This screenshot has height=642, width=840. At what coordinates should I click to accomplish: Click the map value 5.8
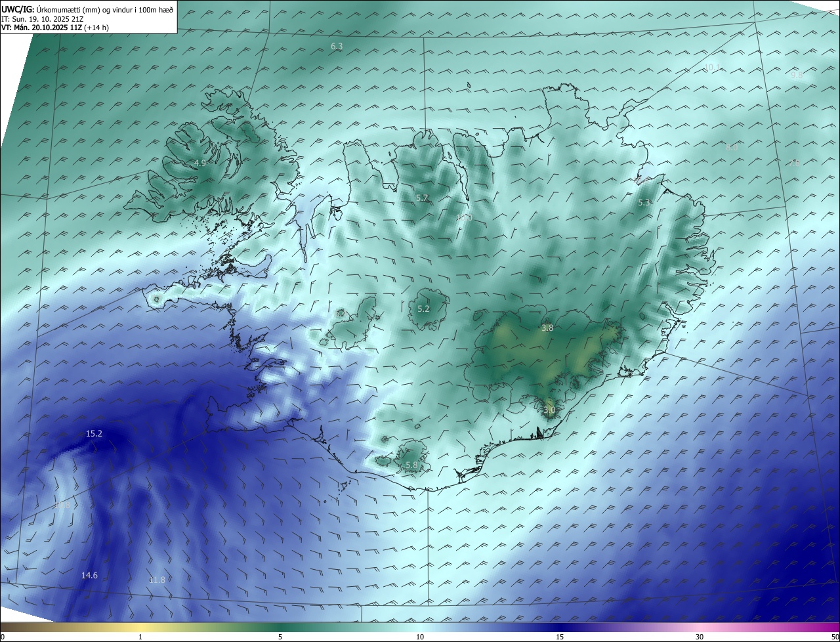[411, 465]
